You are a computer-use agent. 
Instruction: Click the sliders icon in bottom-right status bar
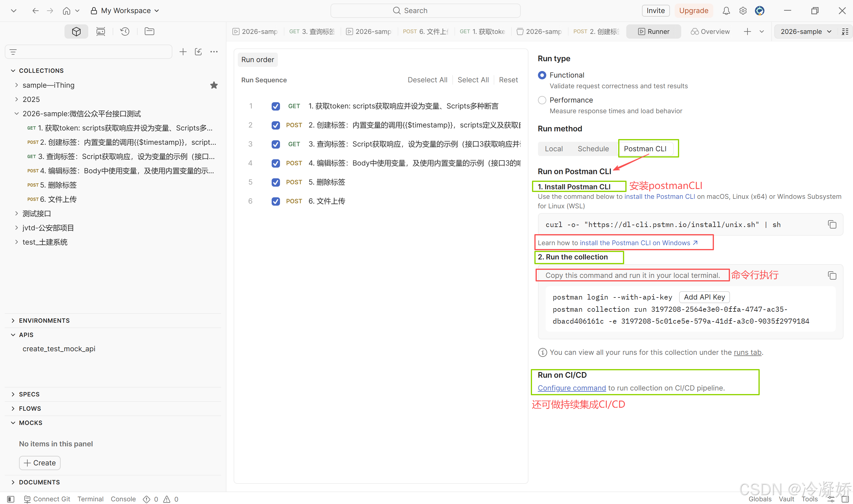coord(831,499)
